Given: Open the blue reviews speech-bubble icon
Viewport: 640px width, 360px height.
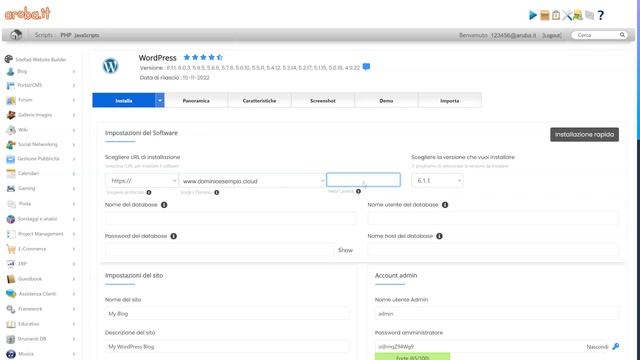Looking at the screenshot, I should click(366, 67).
